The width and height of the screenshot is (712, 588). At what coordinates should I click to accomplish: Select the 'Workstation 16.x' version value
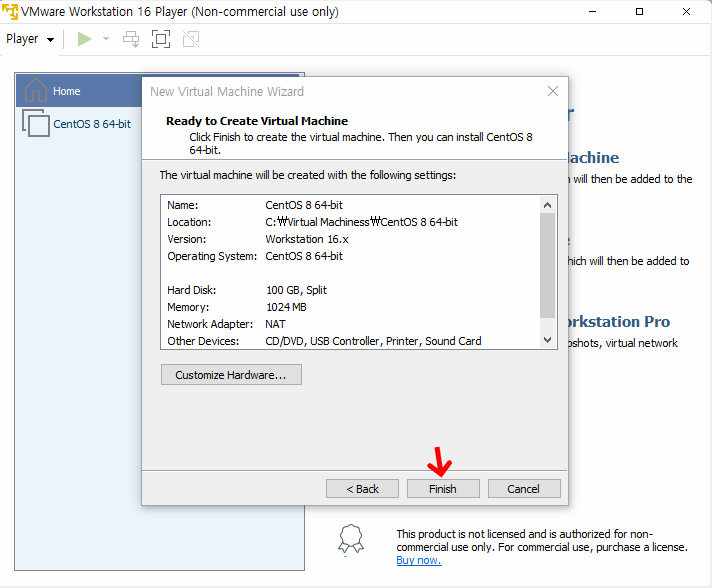pyautogui.click(x=307, y=239)
